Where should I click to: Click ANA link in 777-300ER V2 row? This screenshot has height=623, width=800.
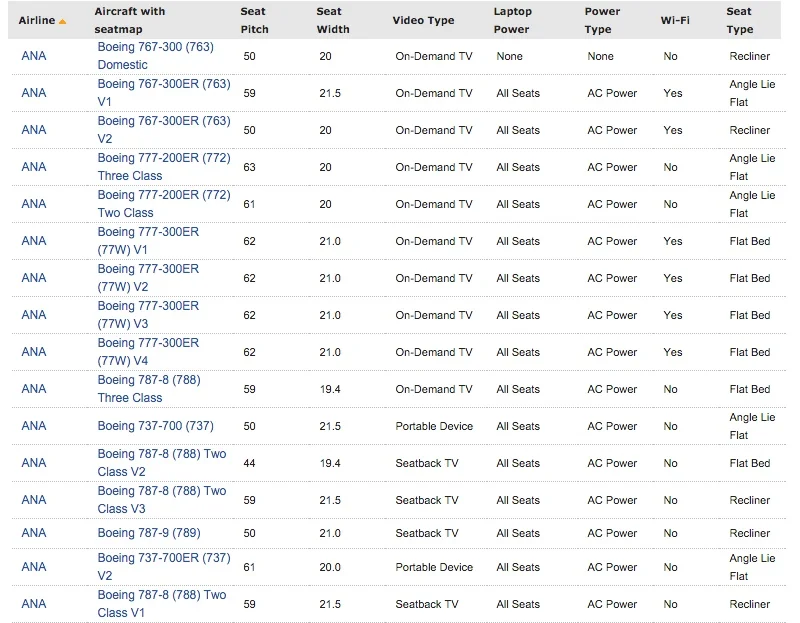(x=34, y=278)
